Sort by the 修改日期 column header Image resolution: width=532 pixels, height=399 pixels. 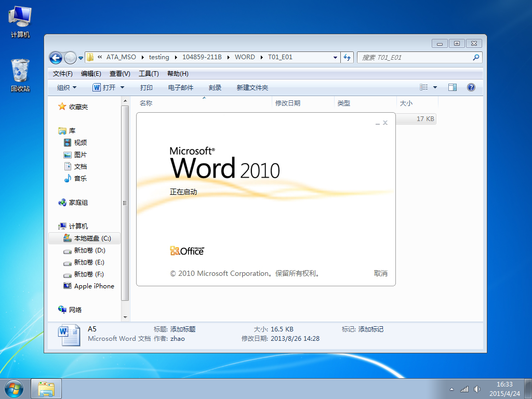(288, 103)
